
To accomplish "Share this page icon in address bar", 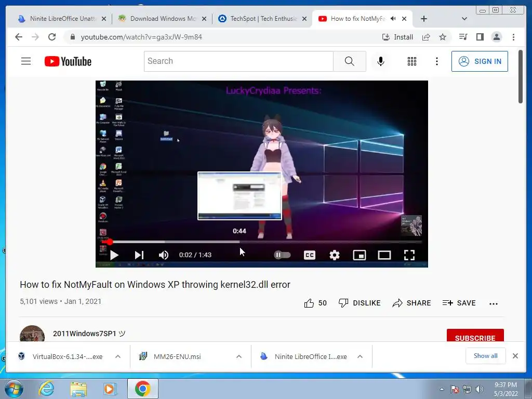I will click(426, 37).
